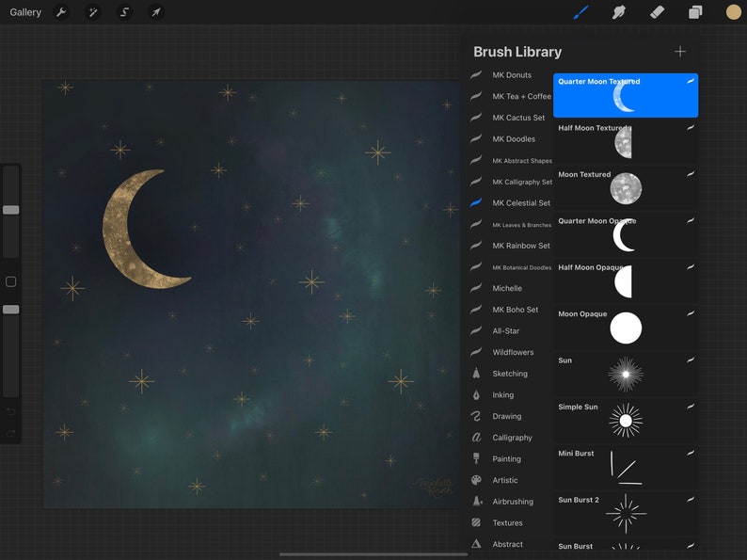Add a new brush with plus

pos(680,52)
